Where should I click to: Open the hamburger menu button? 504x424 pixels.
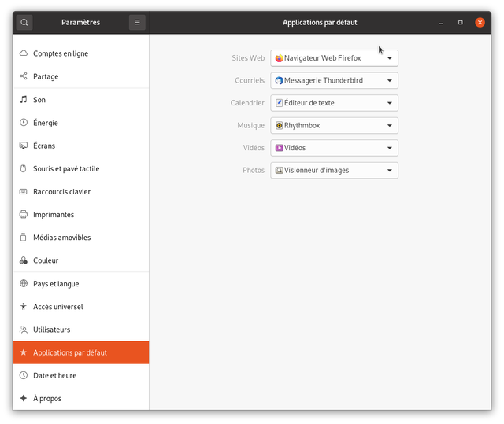(x=137, y=23)
